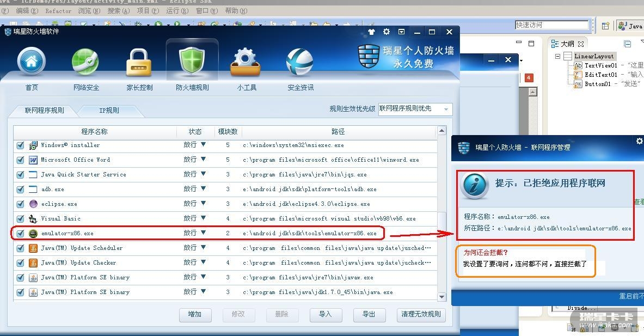
Task: Click the 导入 button
Action: 326,315
